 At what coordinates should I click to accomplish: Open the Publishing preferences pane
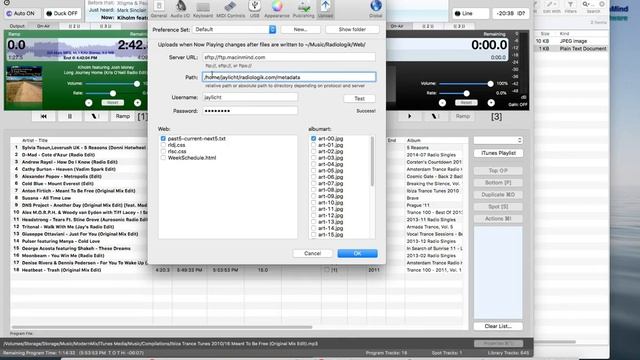tap(304, 9)
